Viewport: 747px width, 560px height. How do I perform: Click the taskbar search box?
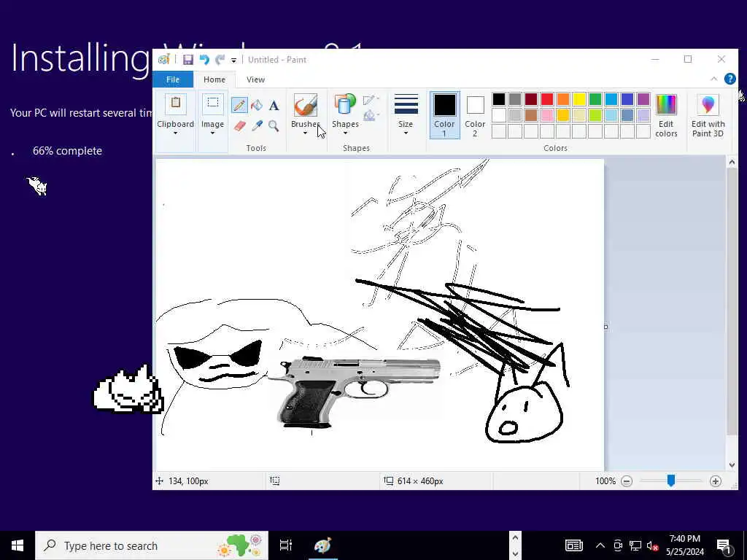(x=152, y=545)
